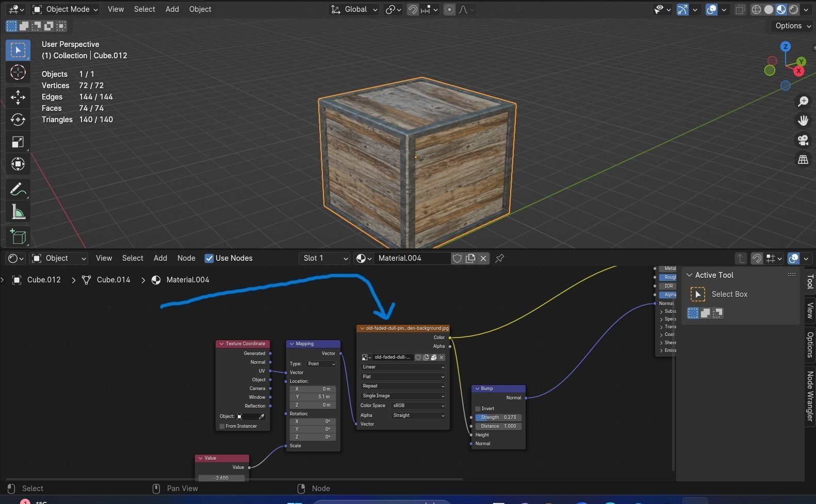The width and height of the screenshot is (816, 504).
Task: Switch perspective/orthographic with grid icon
Action: pyautogui.click(x=803, y=160)
